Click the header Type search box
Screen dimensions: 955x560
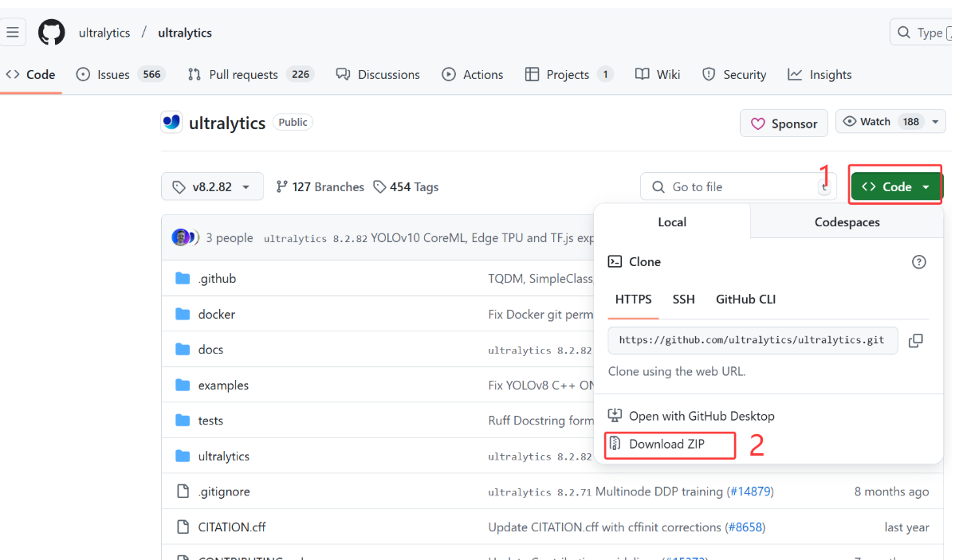click(922, 32)
